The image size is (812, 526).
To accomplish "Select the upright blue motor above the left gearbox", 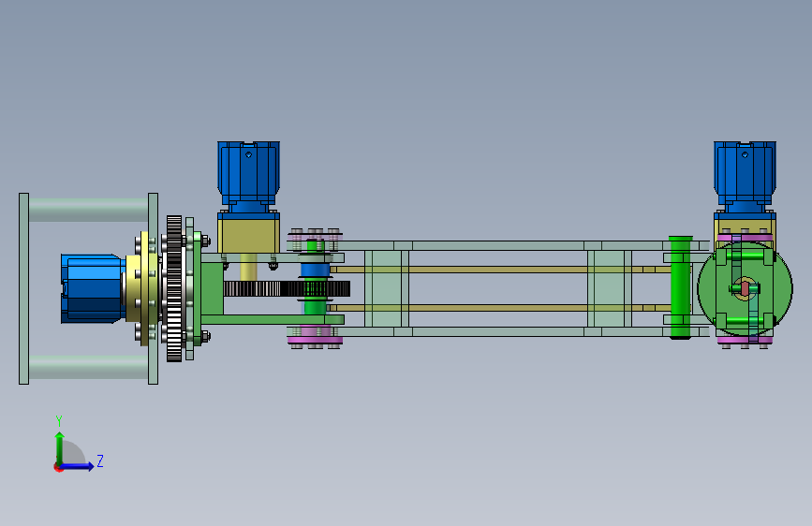I will click(248, 177).
